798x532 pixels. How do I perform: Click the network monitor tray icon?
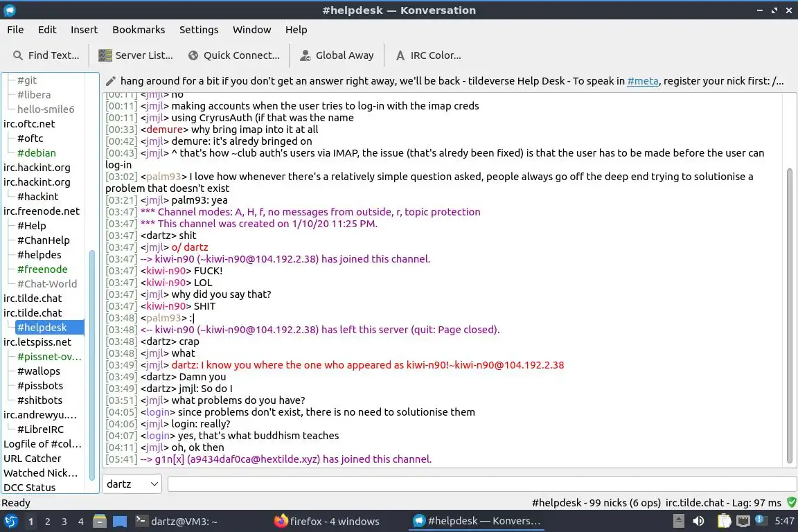click(x=743, y=521)
